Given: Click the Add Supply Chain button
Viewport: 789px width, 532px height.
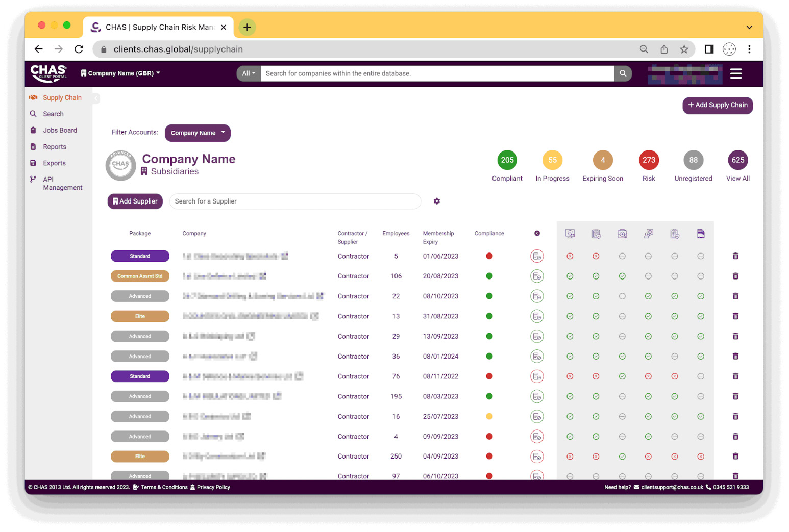Looking at the screenshot, I should 717,105.
